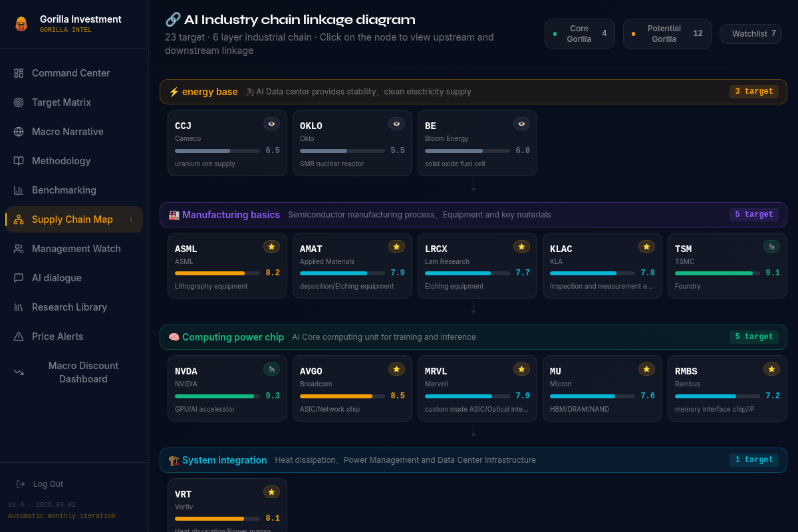Go to Price Alerts
The height and width of the screenshot is (532, 798).
[74, 336]
